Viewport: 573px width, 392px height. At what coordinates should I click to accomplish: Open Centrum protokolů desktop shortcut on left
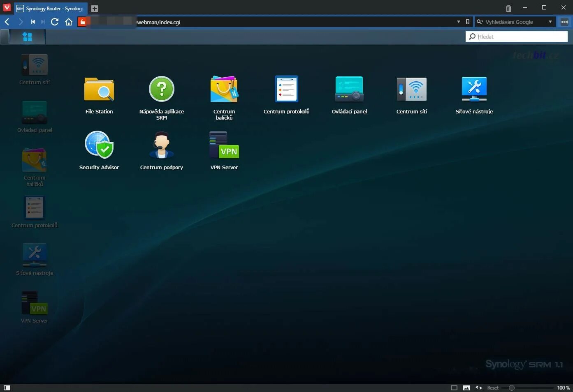[x=35, y=212]
